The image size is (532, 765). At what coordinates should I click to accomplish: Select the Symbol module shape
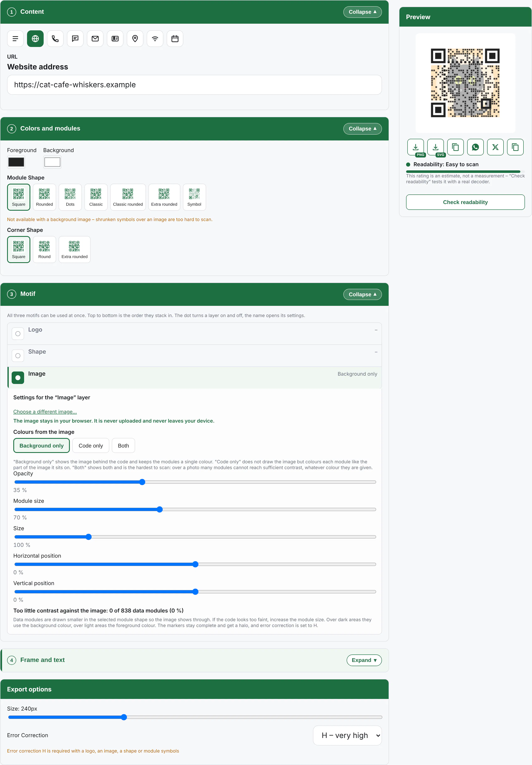(194, 197)
